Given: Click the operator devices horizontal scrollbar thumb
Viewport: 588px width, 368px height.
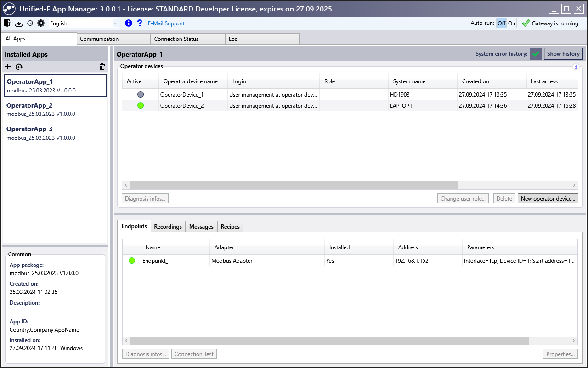Looking at the screenshot, I should tap(294, 185).
